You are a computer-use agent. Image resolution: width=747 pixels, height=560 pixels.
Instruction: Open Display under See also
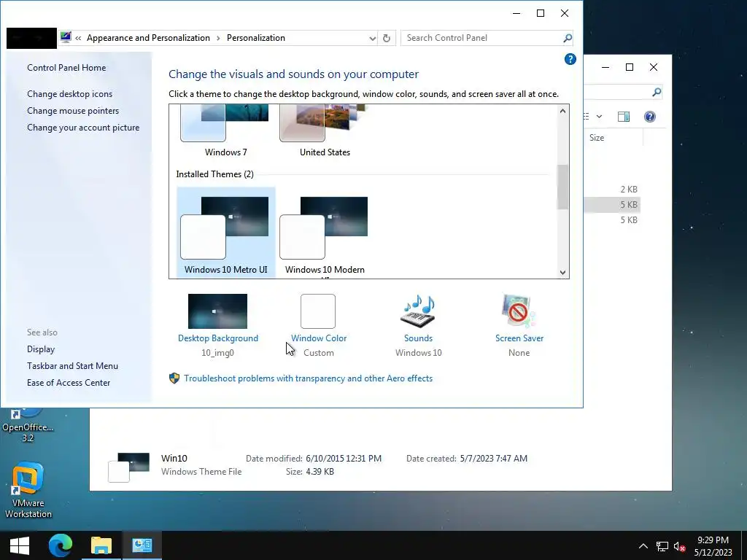(x=41, y=349)
